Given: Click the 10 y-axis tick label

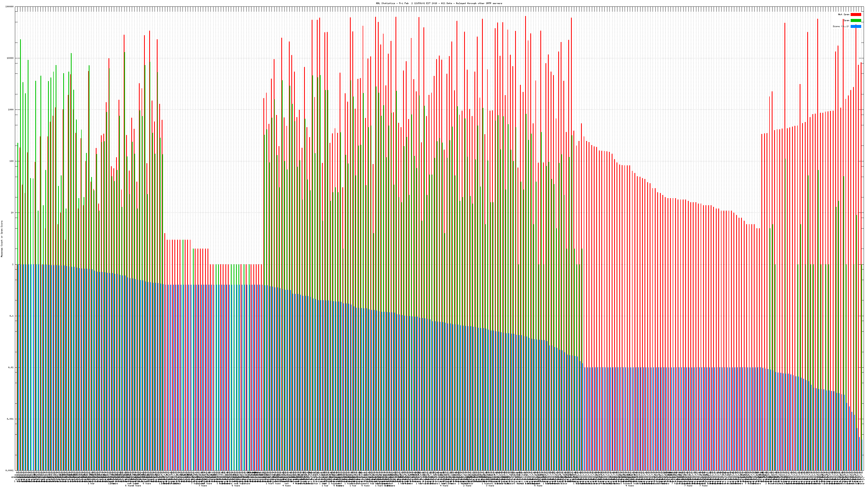Looking at the screenshot, I should [12, 213].
